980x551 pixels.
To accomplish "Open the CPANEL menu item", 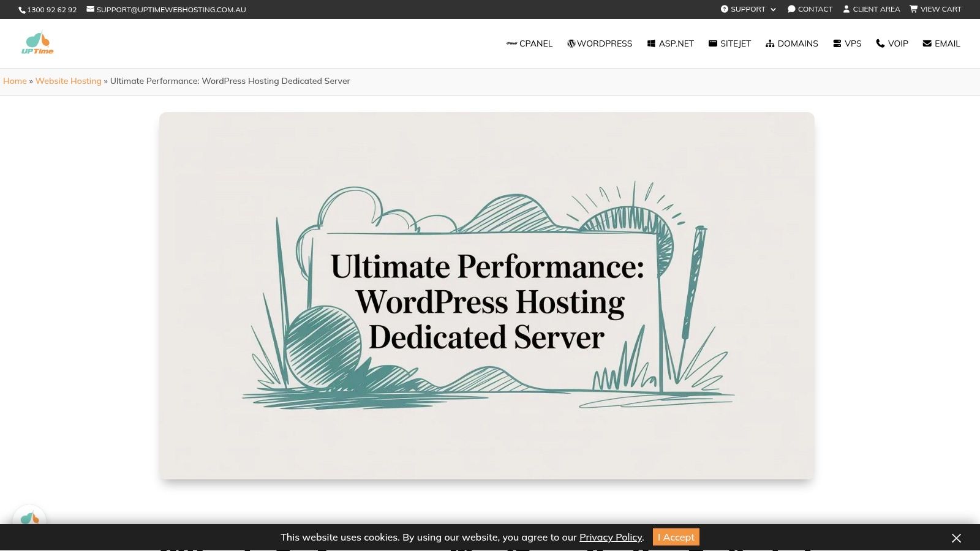I will tap(529, 43).
